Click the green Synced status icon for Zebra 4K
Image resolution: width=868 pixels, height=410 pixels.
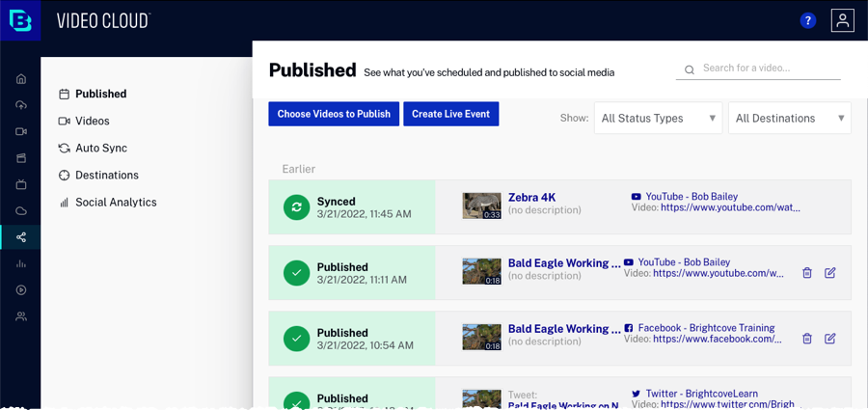297,206
